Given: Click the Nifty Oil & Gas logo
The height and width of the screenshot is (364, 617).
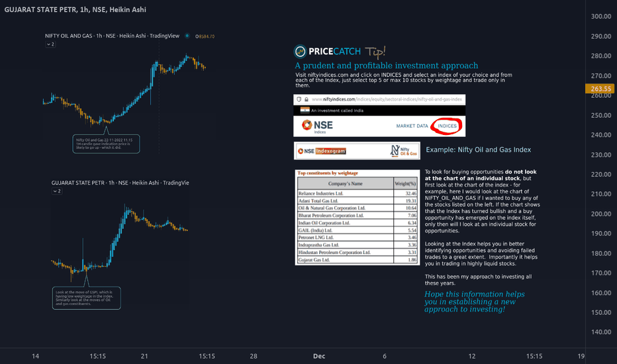Looking at the screenshot, I should click(x=404, y=151).
